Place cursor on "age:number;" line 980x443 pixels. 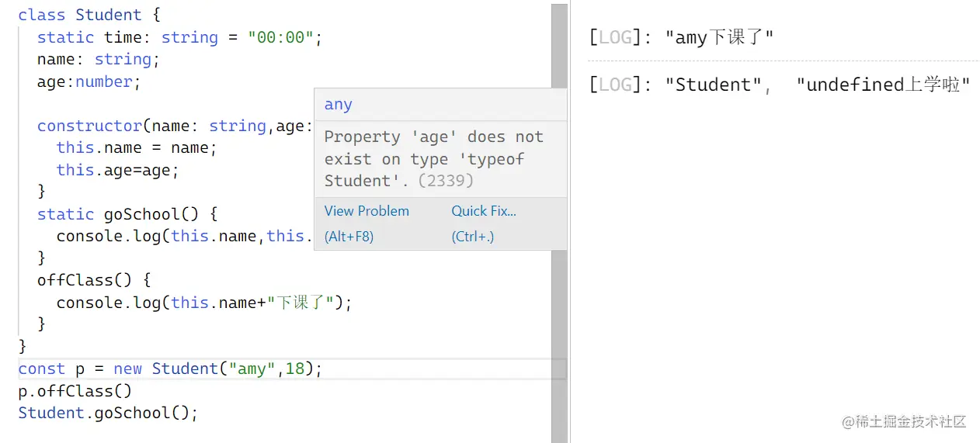pyautogui.click(x=89, y=81)
